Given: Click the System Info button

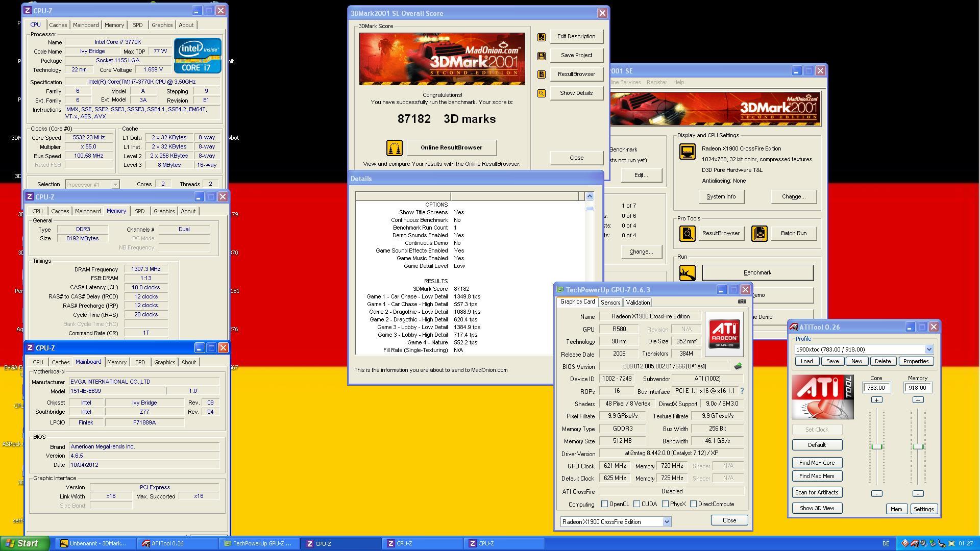Looking at the screenshot, I should [721, 197].
